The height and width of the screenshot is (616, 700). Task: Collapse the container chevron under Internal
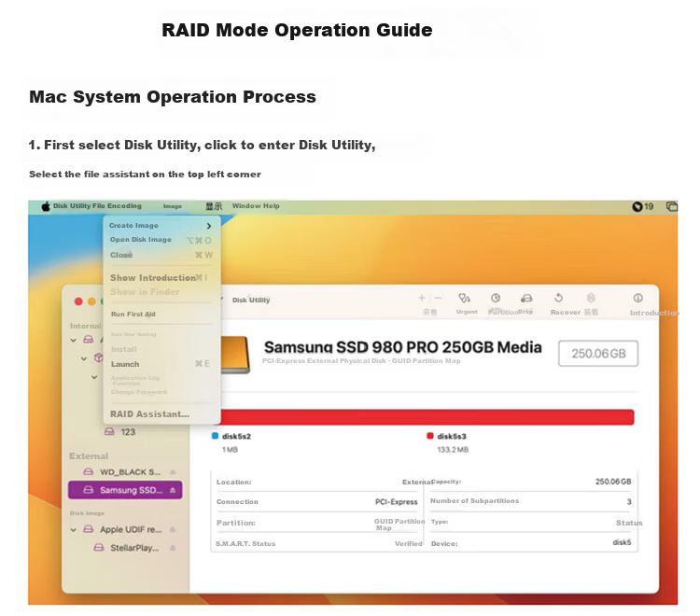coord(84,358)
